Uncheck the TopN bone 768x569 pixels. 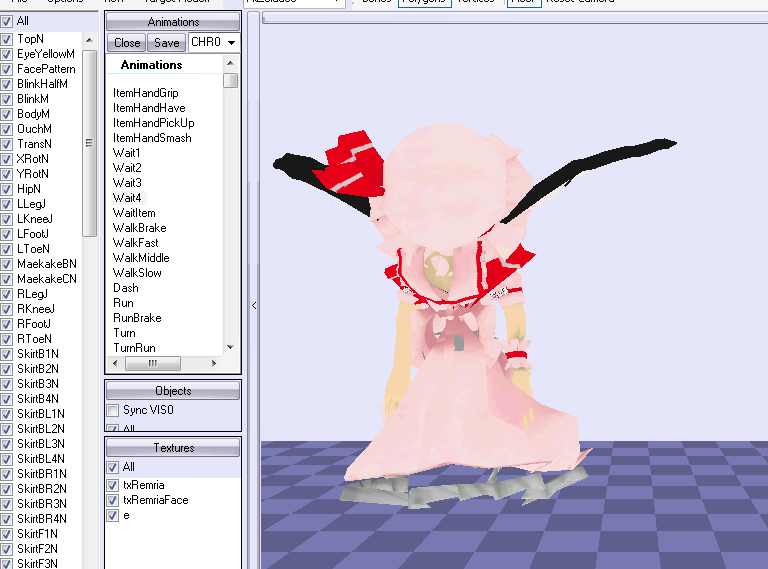point(6,39)
